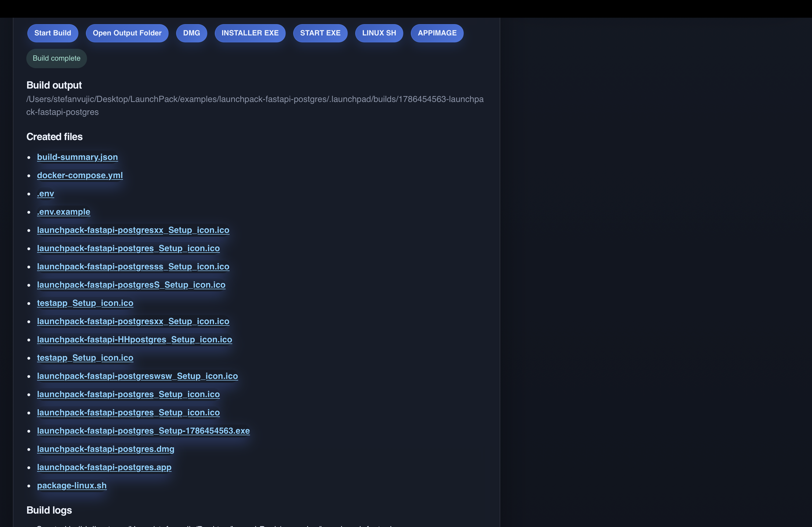Open the build-summary.json file link
Screen dimensions: 812x527
(x=77, y=157)
